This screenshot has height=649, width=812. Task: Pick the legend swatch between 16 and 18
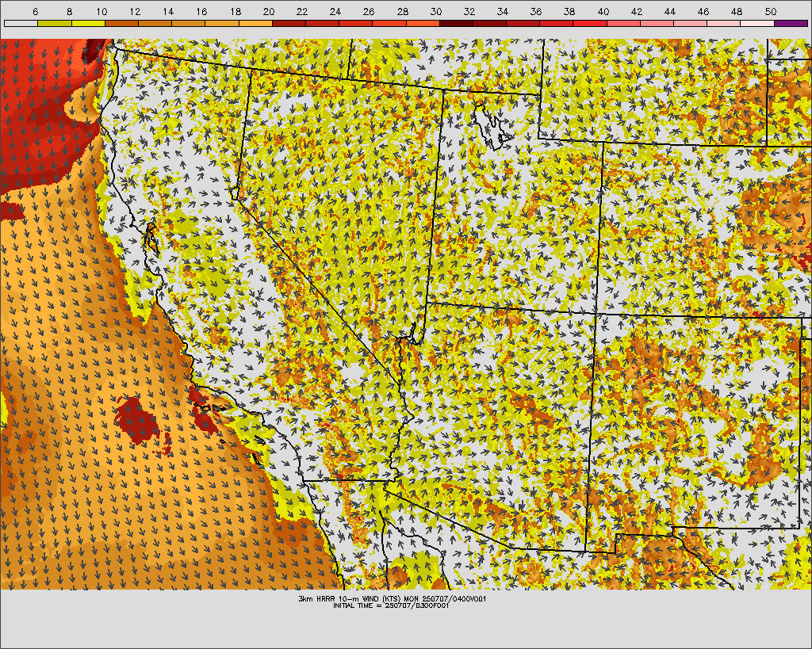(222, 23)
